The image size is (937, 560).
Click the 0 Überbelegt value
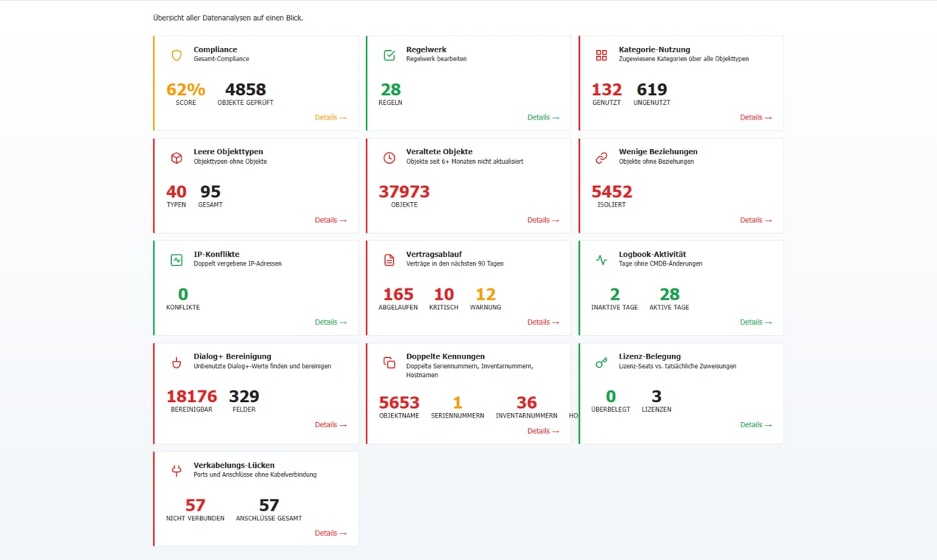pos(611,396)
